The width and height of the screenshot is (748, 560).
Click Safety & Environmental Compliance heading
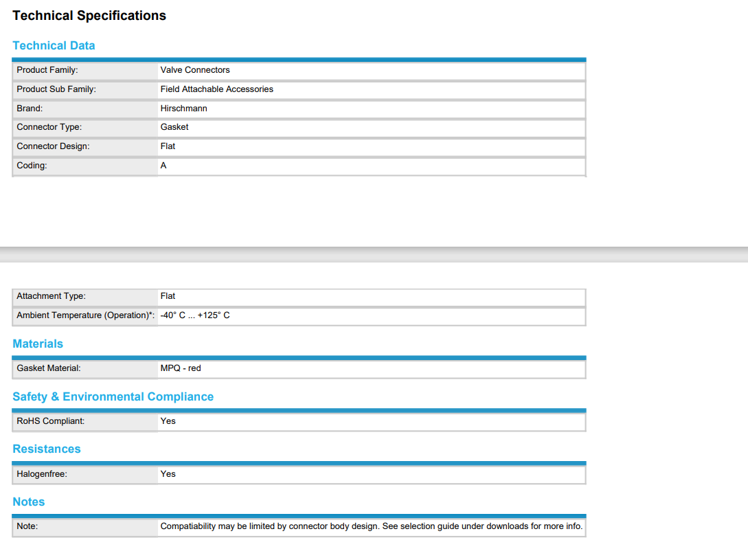113,396
